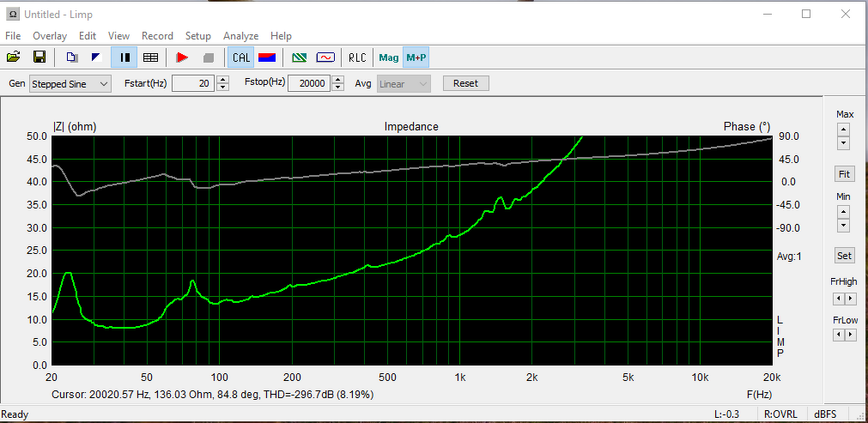Click the Avg:1 label beside the graph
The width and height of the screenshot is (868, 423).
pos(789,256)
